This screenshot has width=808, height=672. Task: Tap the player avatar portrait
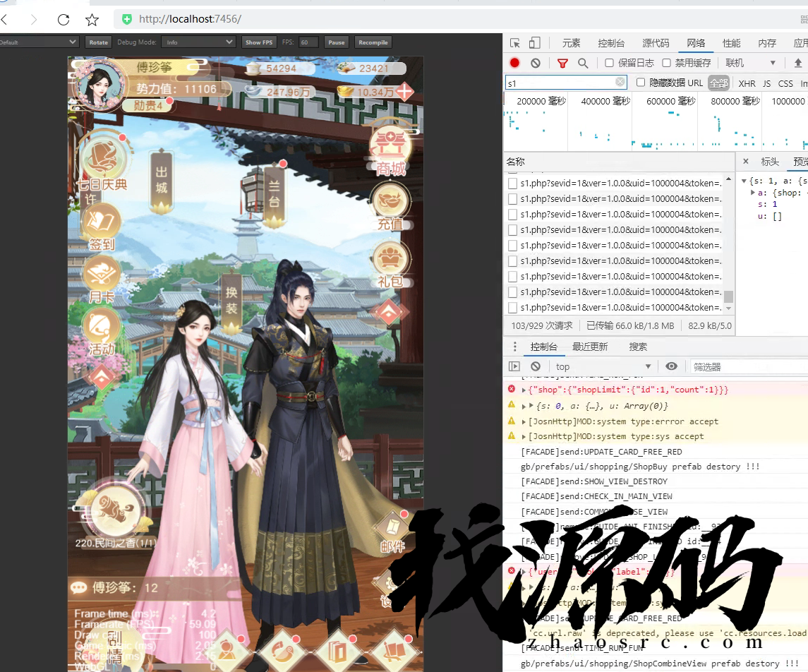[98, 84]
